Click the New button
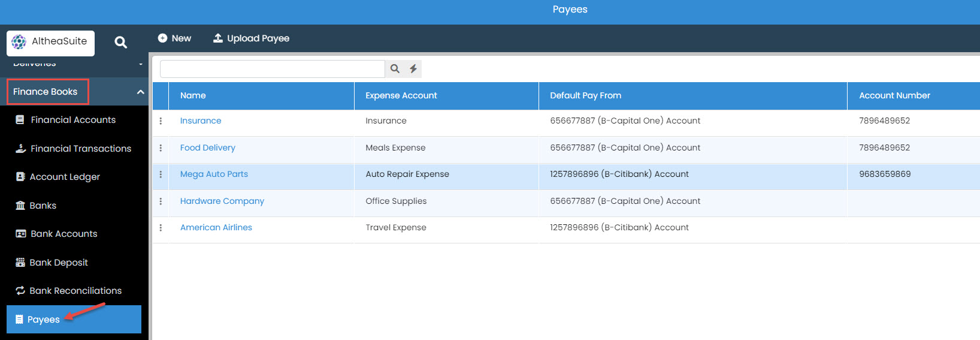Screen dimensions: 980x340 click(175, 38)
